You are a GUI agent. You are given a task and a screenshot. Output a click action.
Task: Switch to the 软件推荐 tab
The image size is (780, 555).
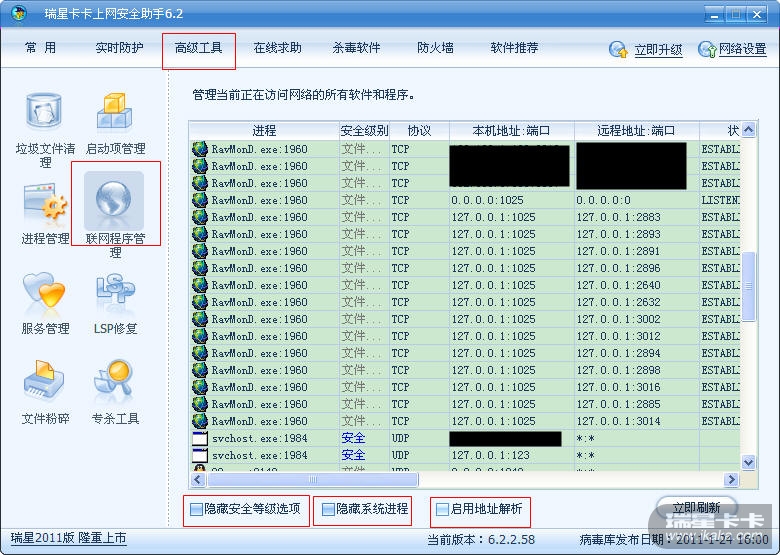point(514,48)
